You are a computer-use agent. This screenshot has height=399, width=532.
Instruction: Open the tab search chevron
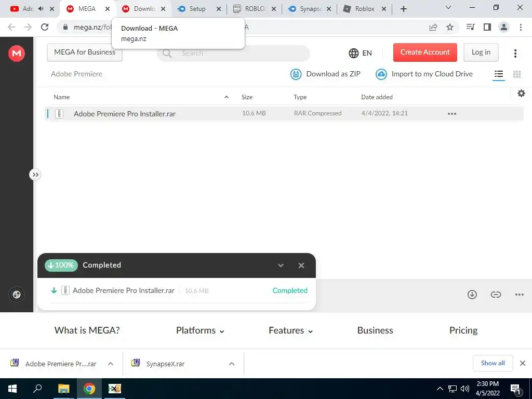point(448,7)
